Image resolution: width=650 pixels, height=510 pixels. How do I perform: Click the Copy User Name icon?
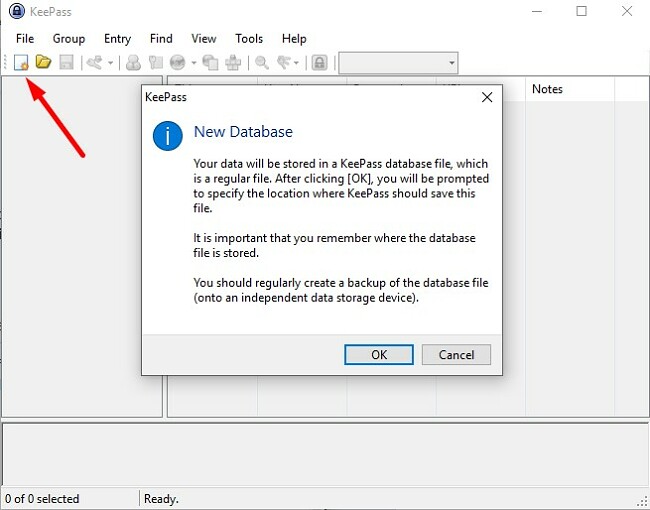pos(133,63)
